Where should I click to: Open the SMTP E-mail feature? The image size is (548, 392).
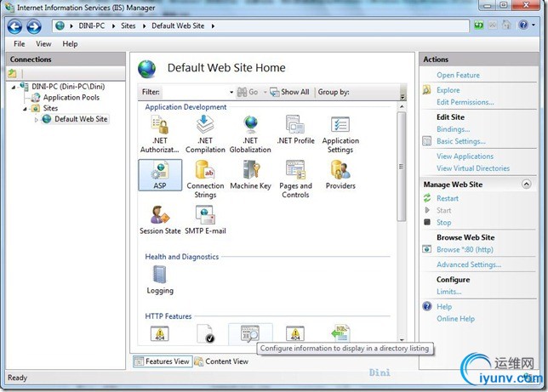tap(205, 220)
